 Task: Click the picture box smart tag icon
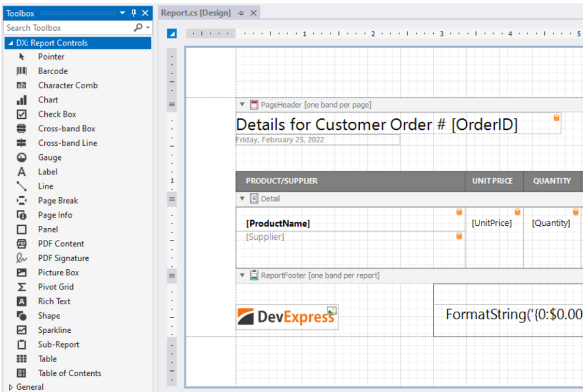click(x=332, y=311)
